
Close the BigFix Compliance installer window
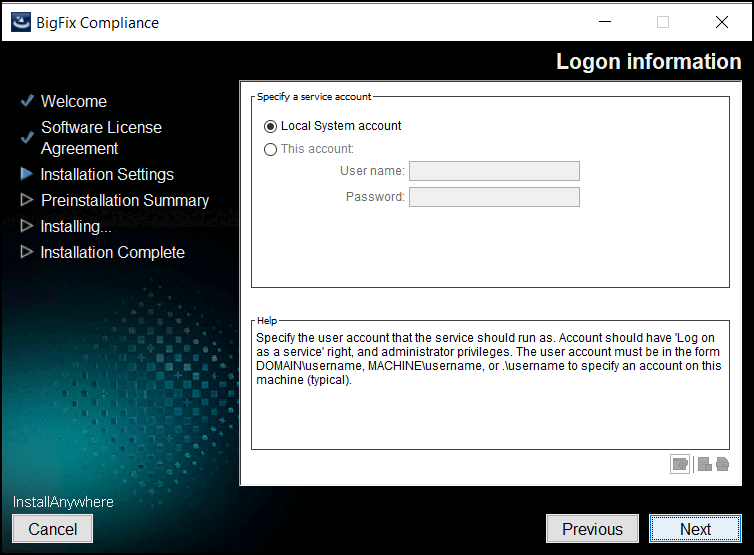coord(722,22)
